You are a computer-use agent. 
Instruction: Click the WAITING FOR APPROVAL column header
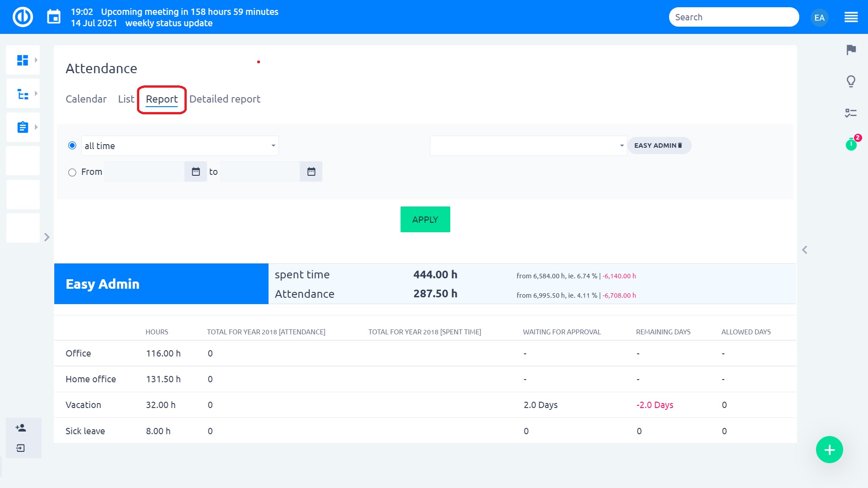tap(562, 332)
